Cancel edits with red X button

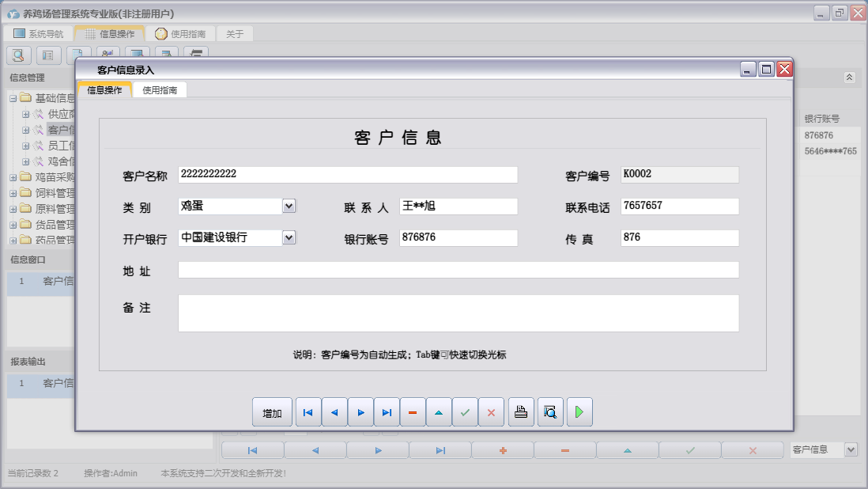[x=491, y=412]
